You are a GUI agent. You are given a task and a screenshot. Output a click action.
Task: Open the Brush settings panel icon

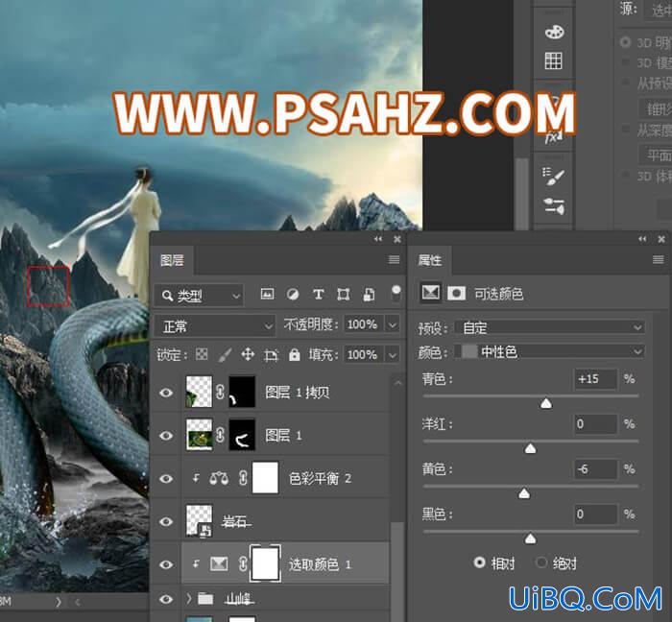(x=553, y=176)
